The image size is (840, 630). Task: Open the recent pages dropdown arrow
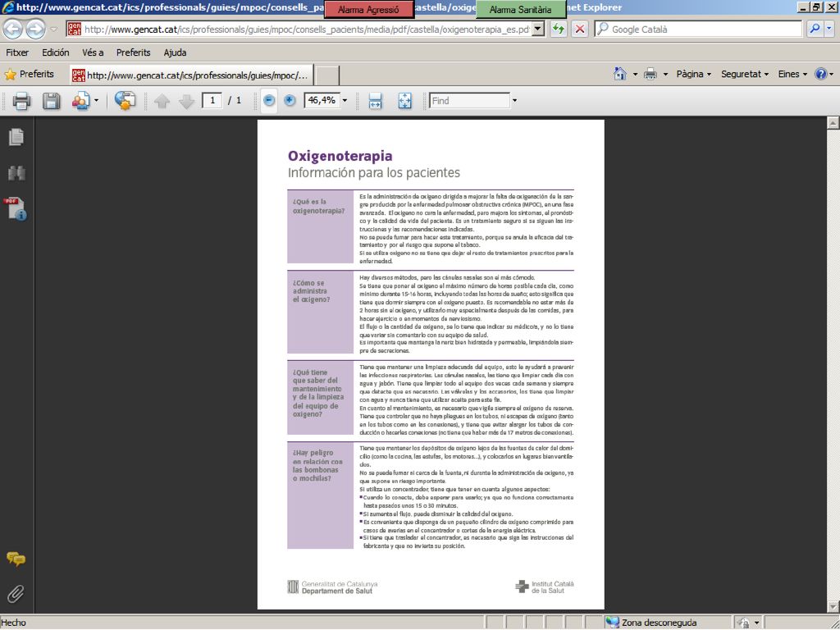[x=53, y=30]
